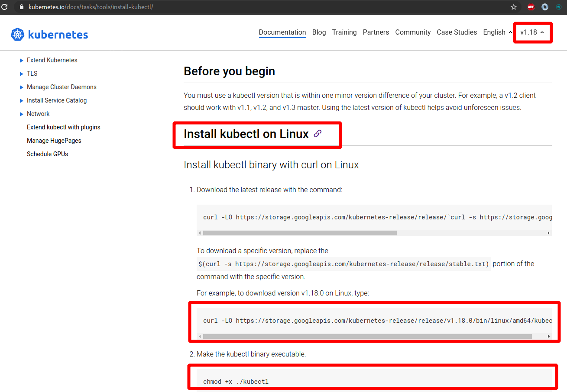Click the Install kubectl on Linux heading
The height and width of the screenshot is (392, 567).
pos(246,134)
